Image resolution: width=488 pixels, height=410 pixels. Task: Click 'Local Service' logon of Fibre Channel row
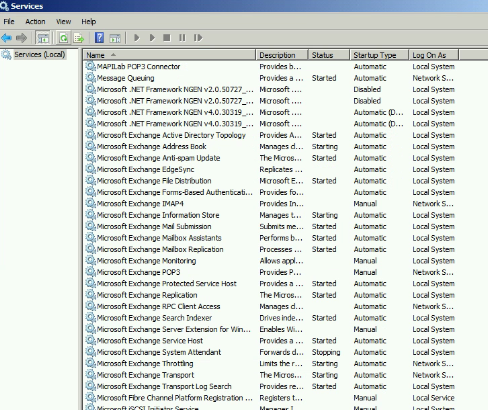pos(433,398)
